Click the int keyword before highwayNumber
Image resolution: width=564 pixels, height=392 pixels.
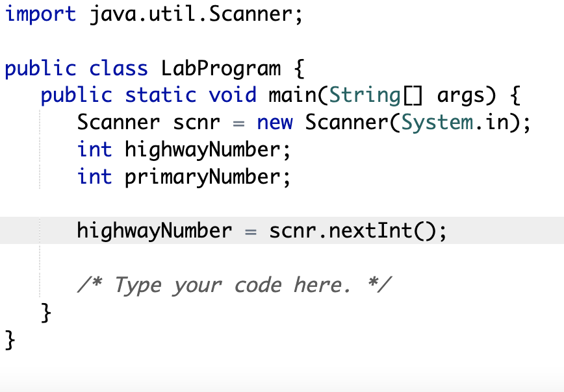coord(94,149)
